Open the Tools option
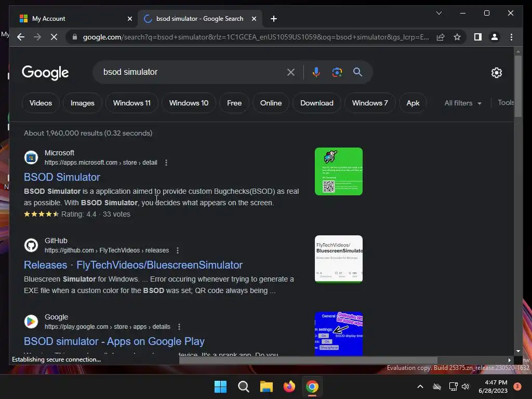Image resolution: width=532 pixels, height=399 pixels. pos(506,102)
